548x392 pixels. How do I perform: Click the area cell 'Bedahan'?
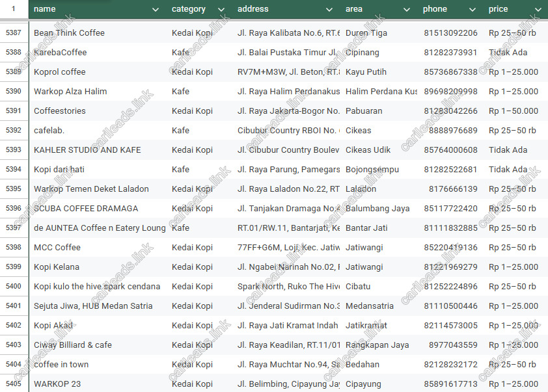(380, 365)
